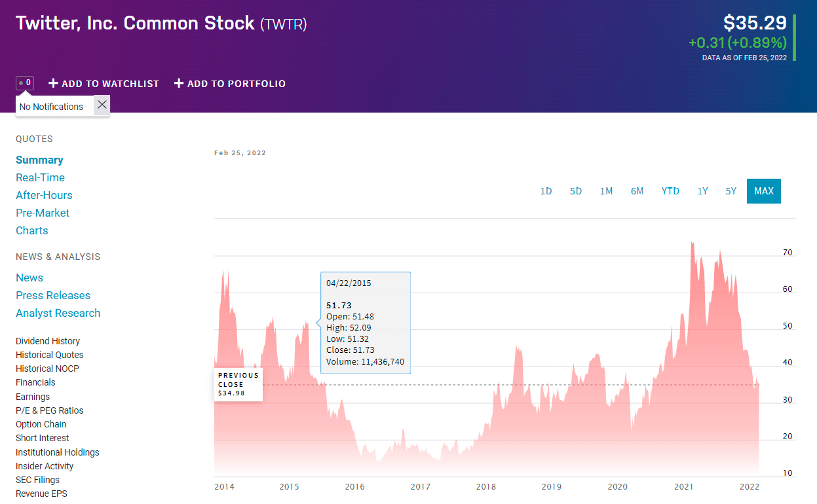The height and width of the screenshot is (504, 817).
Task: Open Institutional Holdings
Action: coord(58,452)
